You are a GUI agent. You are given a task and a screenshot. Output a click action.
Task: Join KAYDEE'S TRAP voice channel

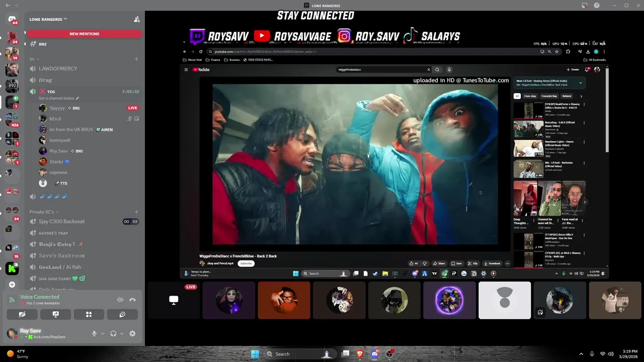click(84, 233)
